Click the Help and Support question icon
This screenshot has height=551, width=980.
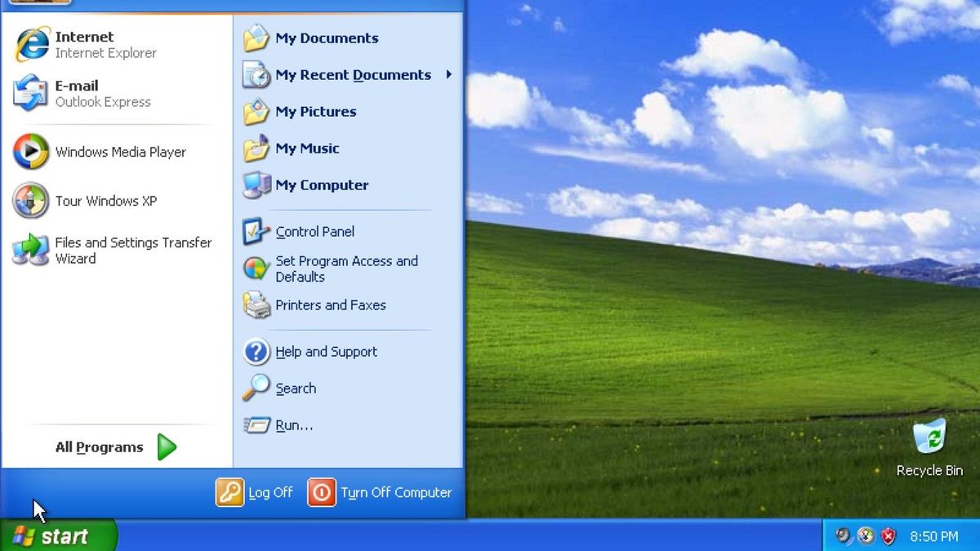pos(256,352)
